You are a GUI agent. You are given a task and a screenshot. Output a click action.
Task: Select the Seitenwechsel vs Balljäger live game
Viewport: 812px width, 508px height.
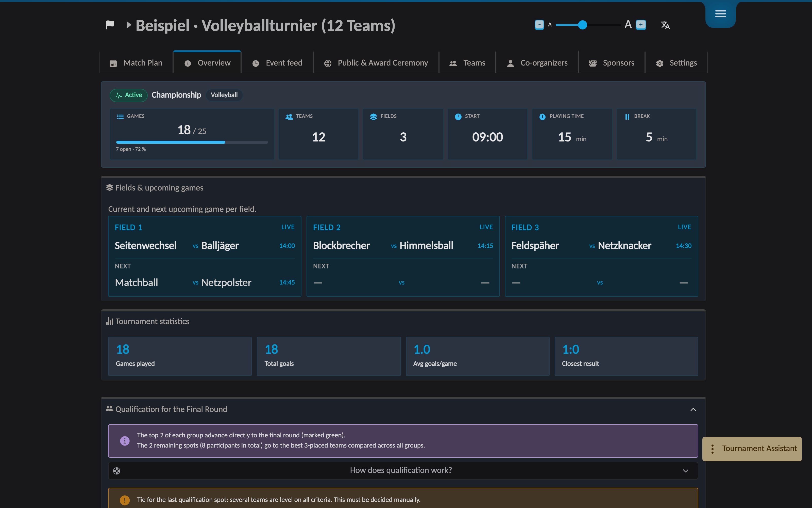point(205,246)
